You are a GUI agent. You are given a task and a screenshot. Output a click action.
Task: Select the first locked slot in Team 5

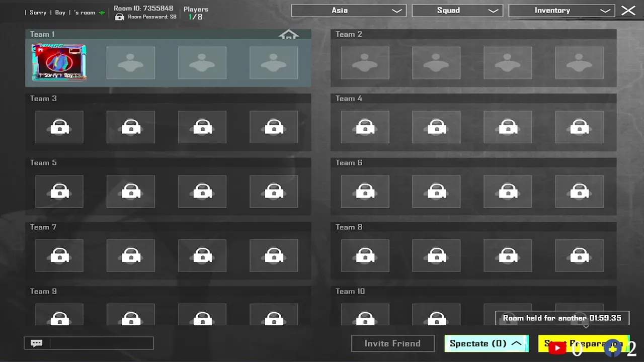pos(59,192)
